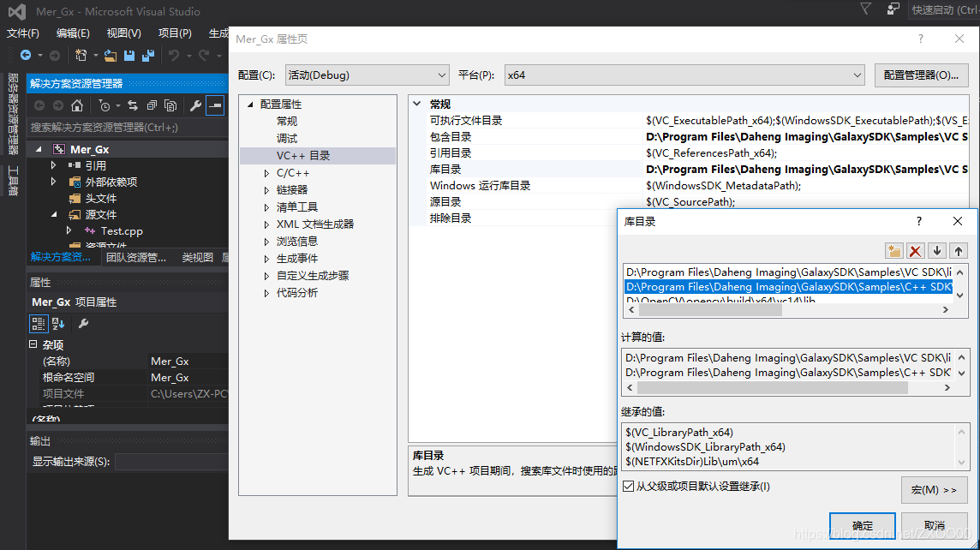Click the Collapse All icon in Solution Explorer

[152, 105]
